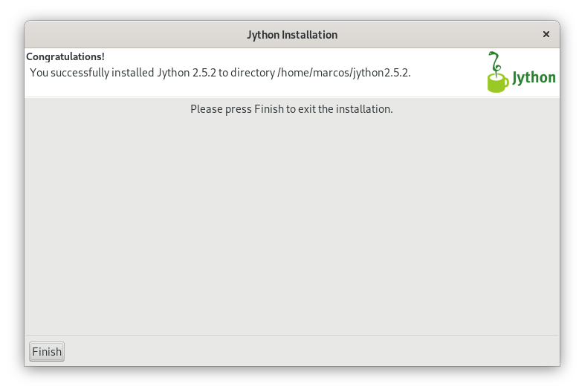Image resolution: width=579 pixels, height=392 pixels.
Task: Click the Please press Finish instruction
Action: [291, 109]
